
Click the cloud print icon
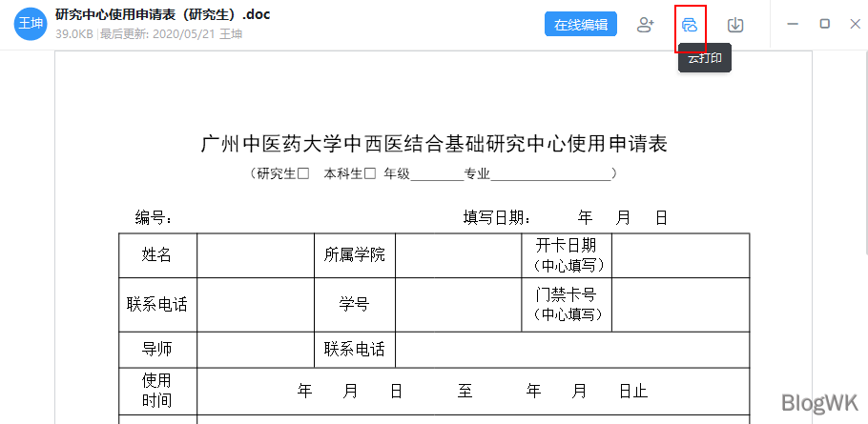coord(690,25)
